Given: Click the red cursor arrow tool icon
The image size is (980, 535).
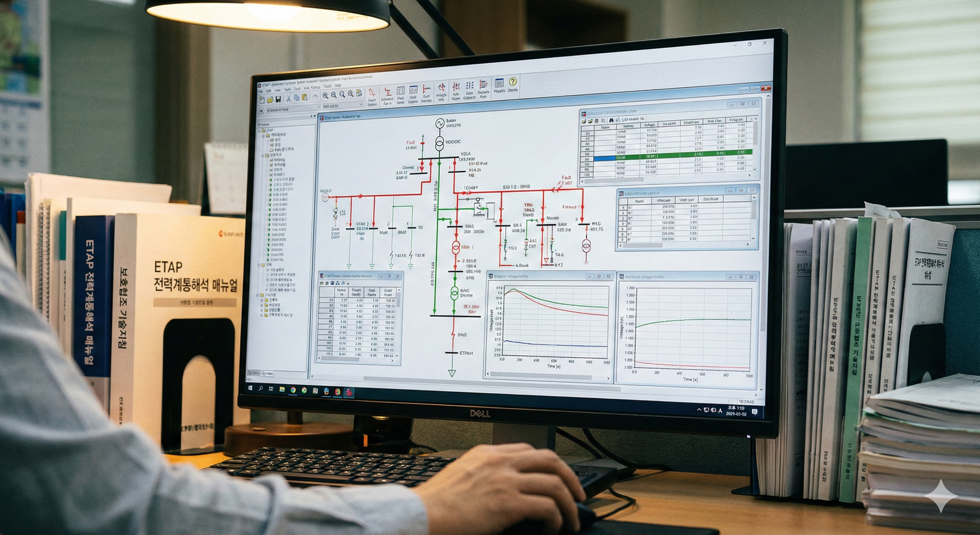Looking at the screenshot, I should click(372, 93).
